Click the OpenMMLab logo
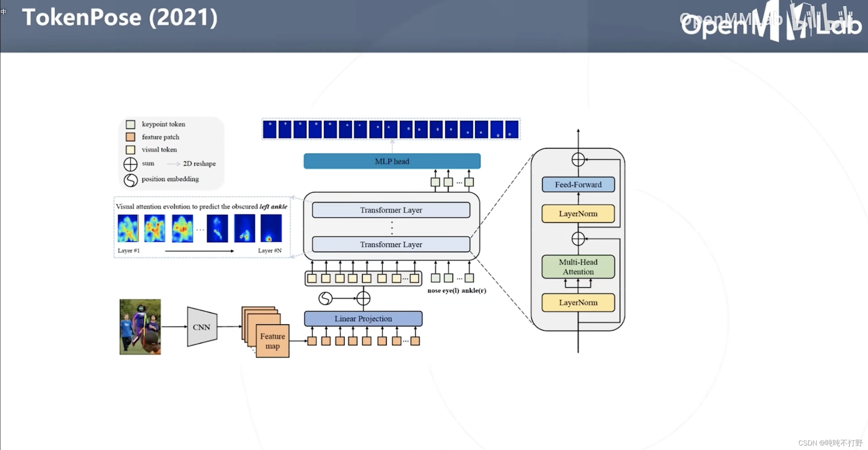This screenshot has height=450, width=868. tap(771, 22)
